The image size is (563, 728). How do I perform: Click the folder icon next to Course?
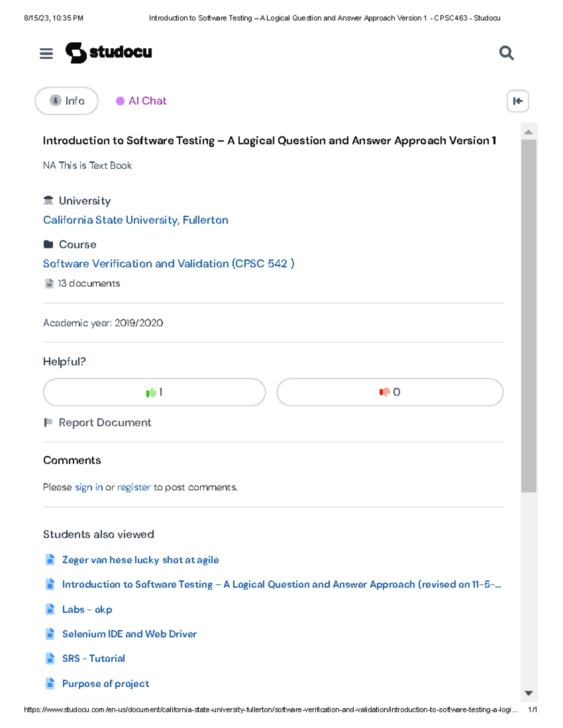point(48,243)
